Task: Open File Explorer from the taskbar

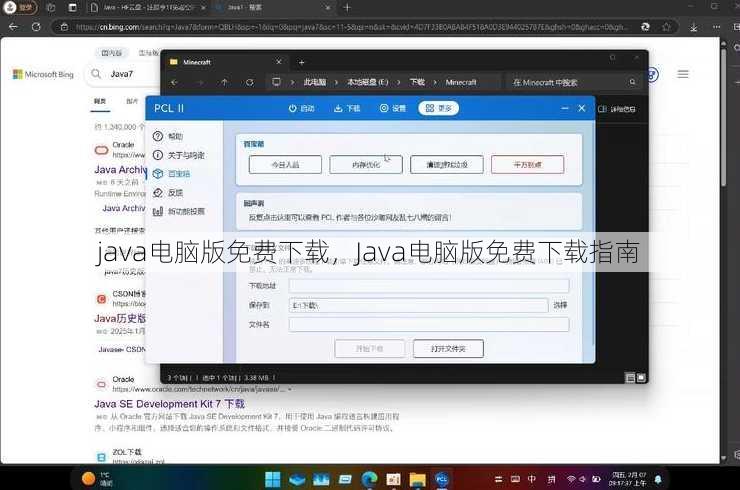Action: pyautogui.click(x=417, y=479)
